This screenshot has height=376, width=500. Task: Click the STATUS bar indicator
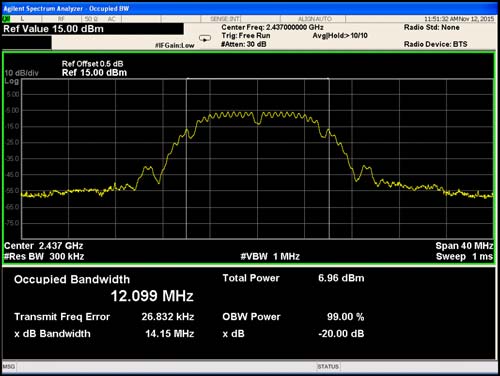coord(328,367)
